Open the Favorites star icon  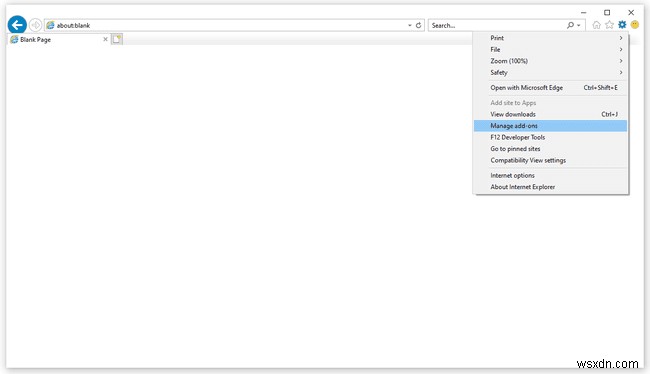pos(609,25)
